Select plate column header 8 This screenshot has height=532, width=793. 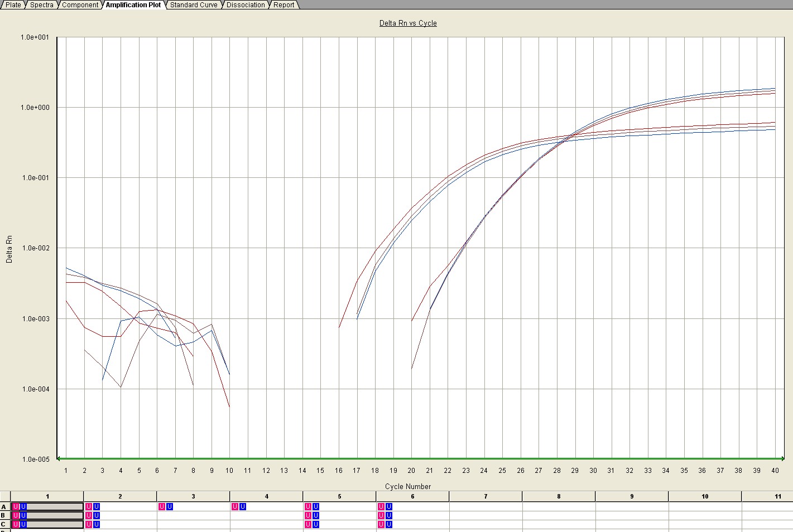(x=559, y=496)
